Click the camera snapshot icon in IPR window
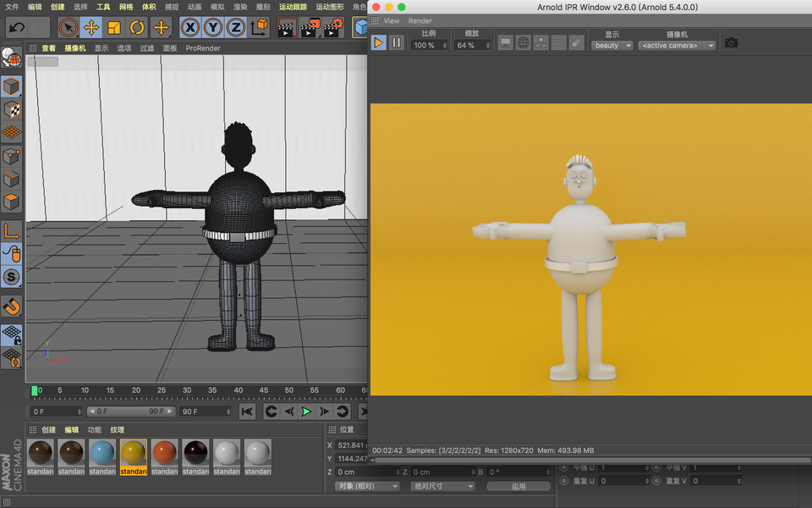The width and height of the screenshot is (812, 508). 731,42
